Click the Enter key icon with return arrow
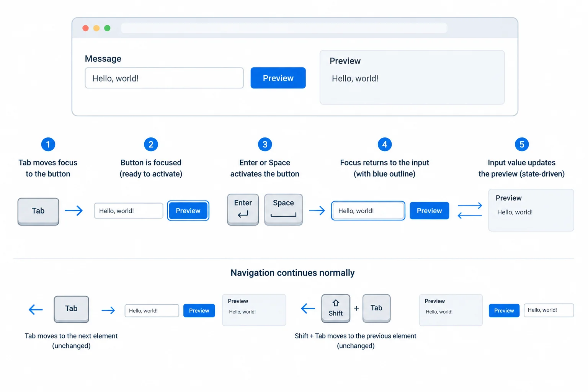The width and height of the screenshot is (588, 392). (x=243, y=209)
